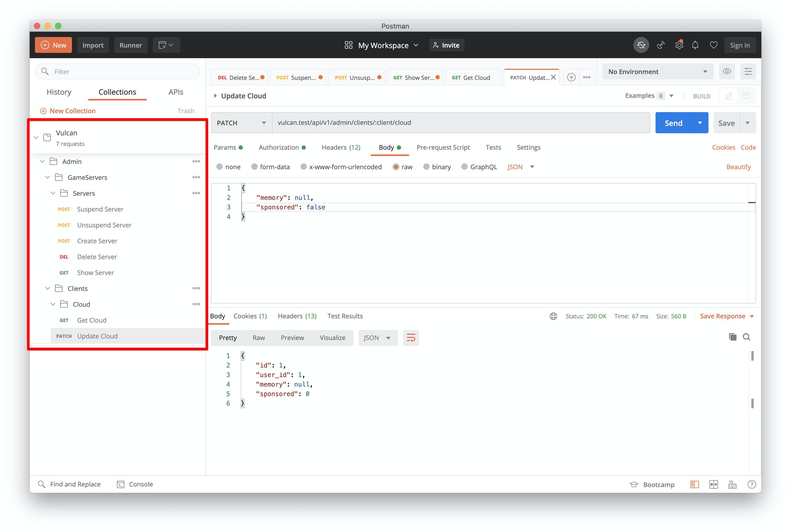Click the Beautify link
The image size is (791, 532).
click(x=738, y=167)
